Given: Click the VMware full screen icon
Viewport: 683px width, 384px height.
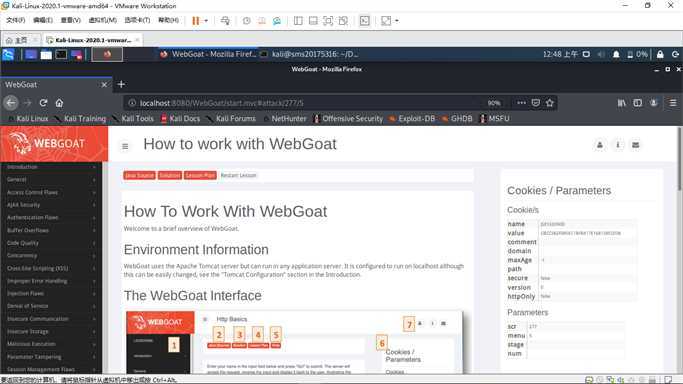Looking at the screenshot, I should (x=328, y=20).
